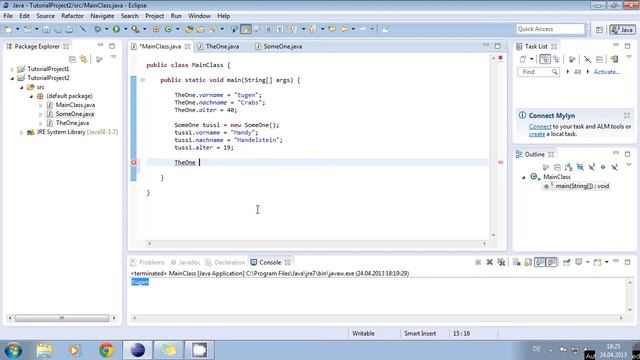The image size is (640, 360).
Task: Open the Open Perspective icon
Action: point(599,30)
